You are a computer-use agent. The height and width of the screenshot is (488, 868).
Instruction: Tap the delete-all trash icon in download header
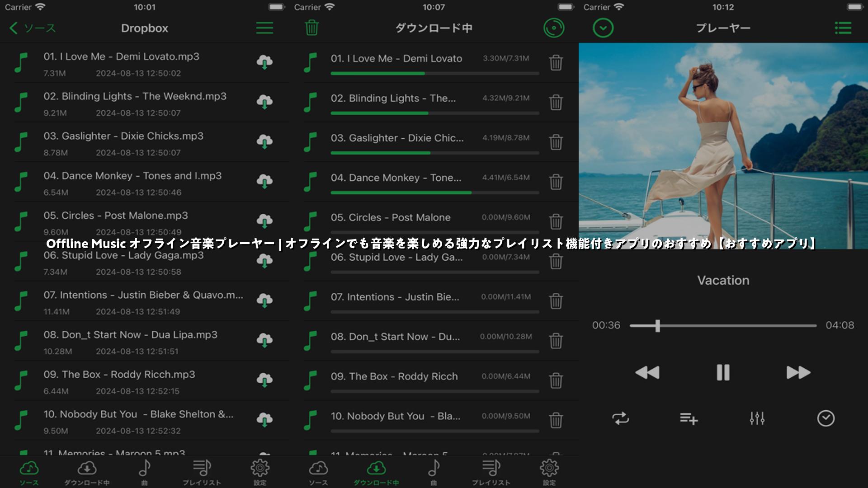(x=311, y=28)
